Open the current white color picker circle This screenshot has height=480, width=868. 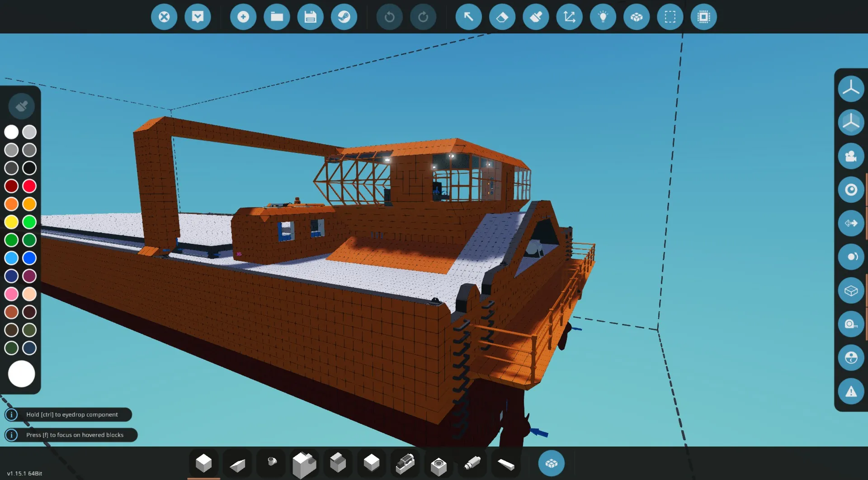point(21,374)
